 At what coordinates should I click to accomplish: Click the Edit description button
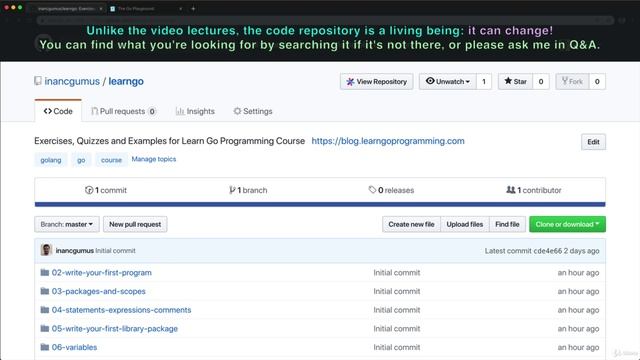pos(593,142)
